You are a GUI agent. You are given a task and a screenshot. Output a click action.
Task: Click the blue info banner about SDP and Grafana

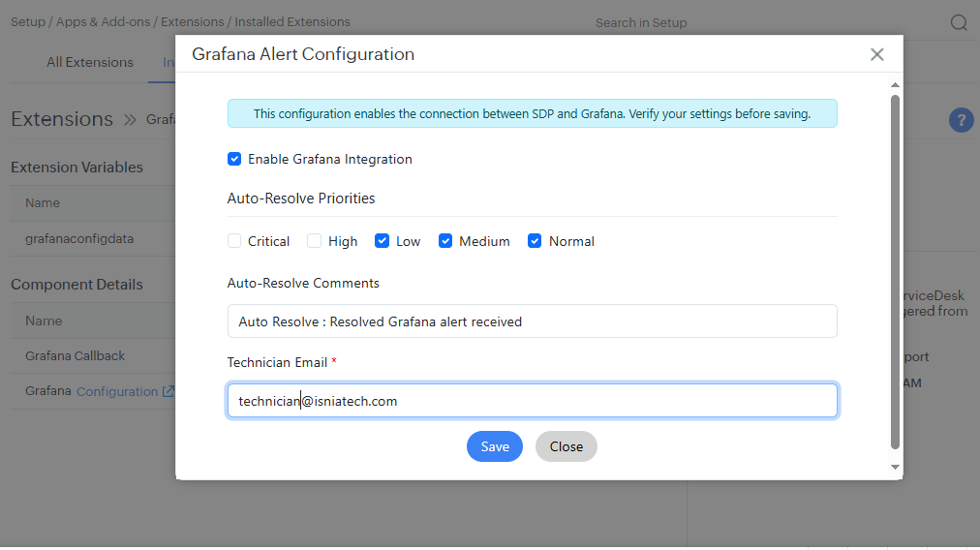532,113
